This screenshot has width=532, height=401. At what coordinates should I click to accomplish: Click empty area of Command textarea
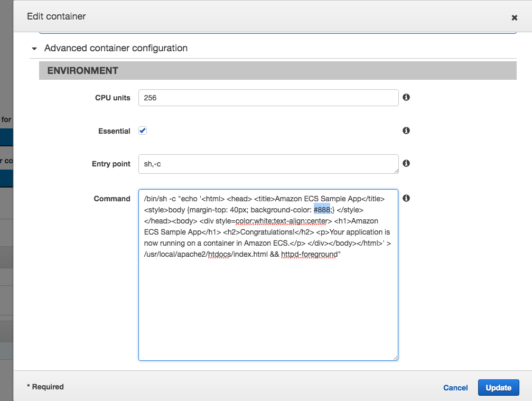268,312
